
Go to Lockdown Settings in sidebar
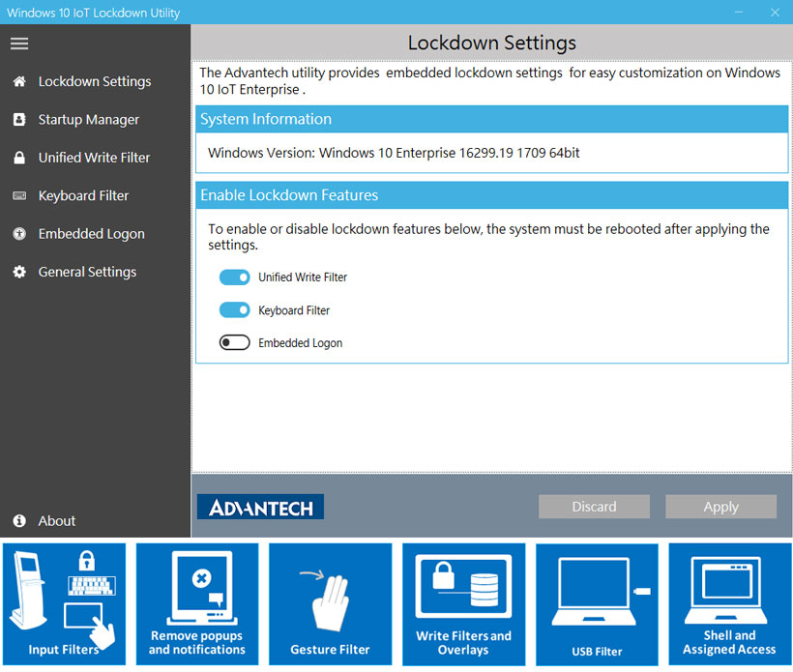click(95, 81)
